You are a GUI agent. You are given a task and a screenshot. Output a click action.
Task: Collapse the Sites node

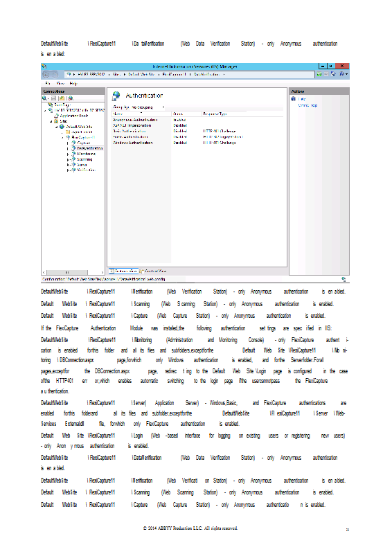51,121
